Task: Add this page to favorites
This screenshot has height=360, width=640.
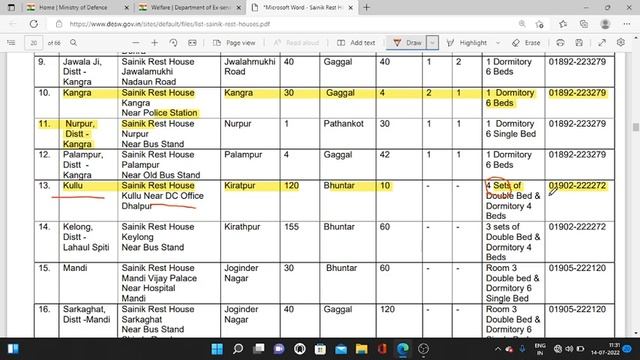Action: [540, 24]
